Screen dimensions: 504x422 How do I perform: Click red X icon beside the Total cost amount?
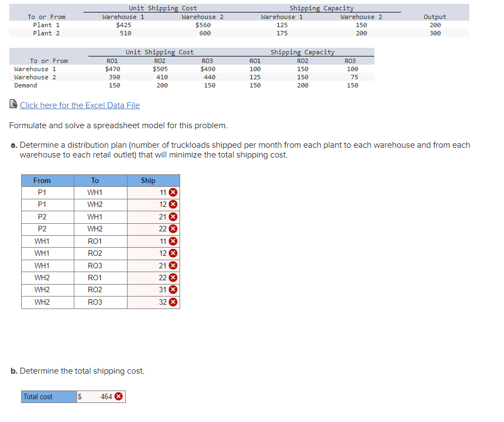tap(119, 396)
